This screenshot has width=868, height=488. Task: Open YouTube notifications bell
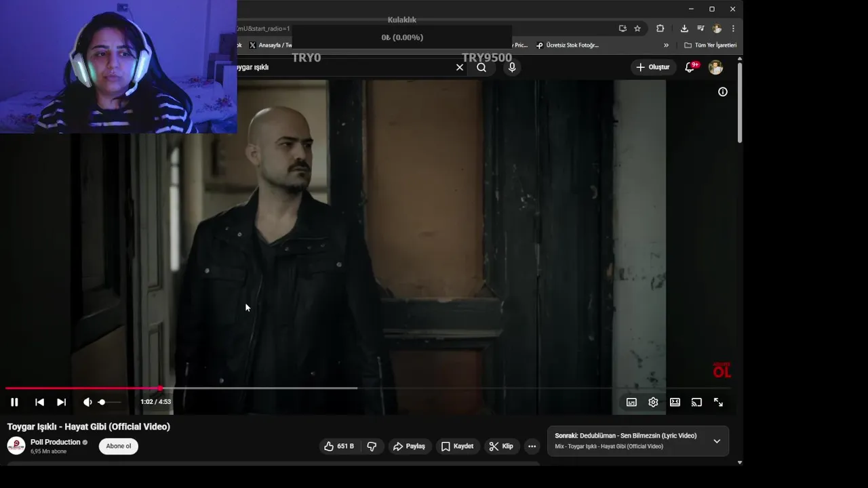click(x=690, y=67)
